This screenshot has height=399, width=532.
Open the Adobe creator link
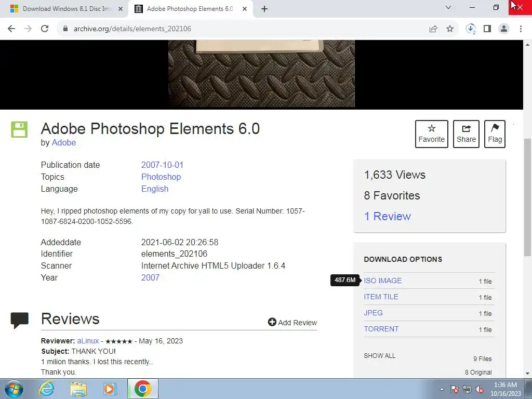[x=64, y=142]
